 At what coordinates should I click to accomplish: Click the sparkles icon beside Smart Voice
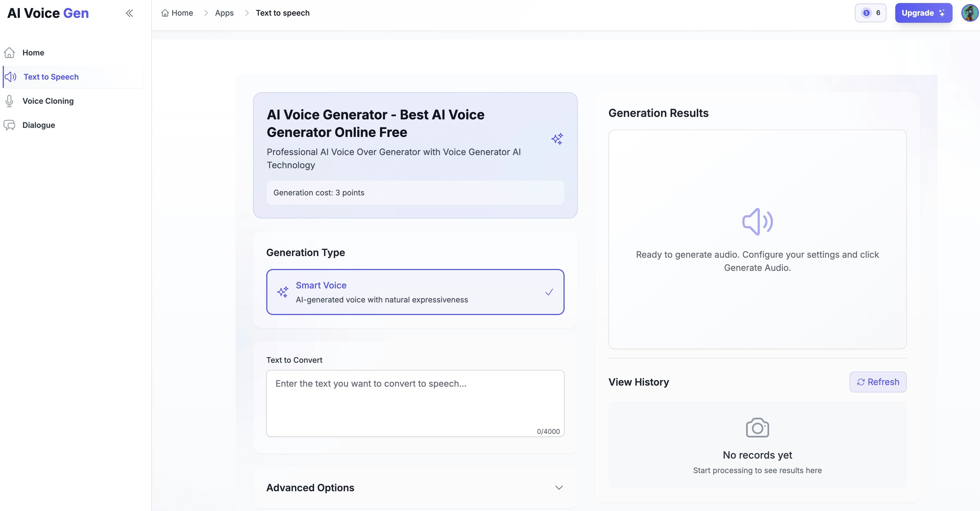click(283, 292)
